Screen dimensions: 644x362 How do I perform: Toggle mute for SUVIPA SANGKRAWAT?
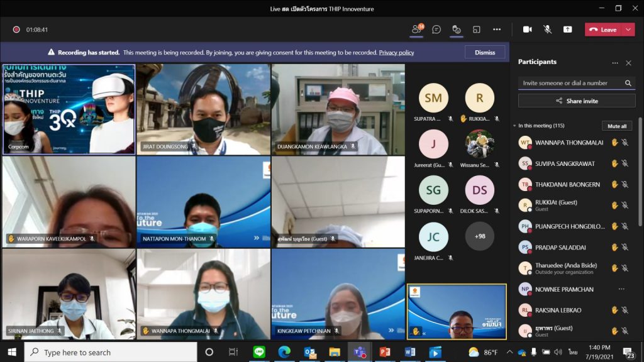(x=625, y=163)
